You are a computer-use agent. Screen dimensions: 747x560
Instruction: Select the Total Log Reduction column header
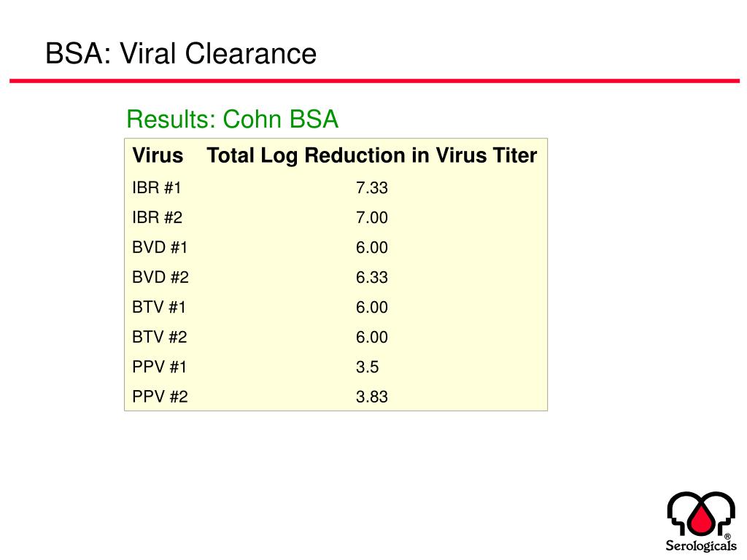(x=371, y=156)
